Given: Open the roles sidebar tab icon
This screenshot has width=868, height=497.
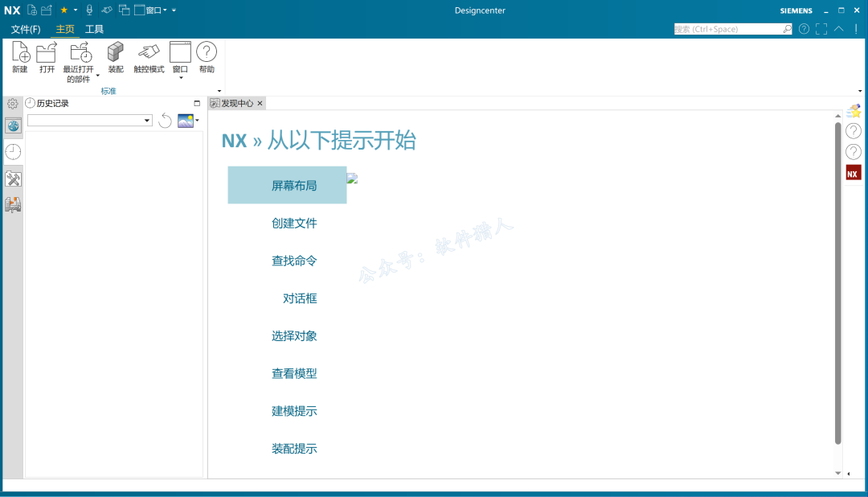Looking at the screenshot, I should 14,204.
